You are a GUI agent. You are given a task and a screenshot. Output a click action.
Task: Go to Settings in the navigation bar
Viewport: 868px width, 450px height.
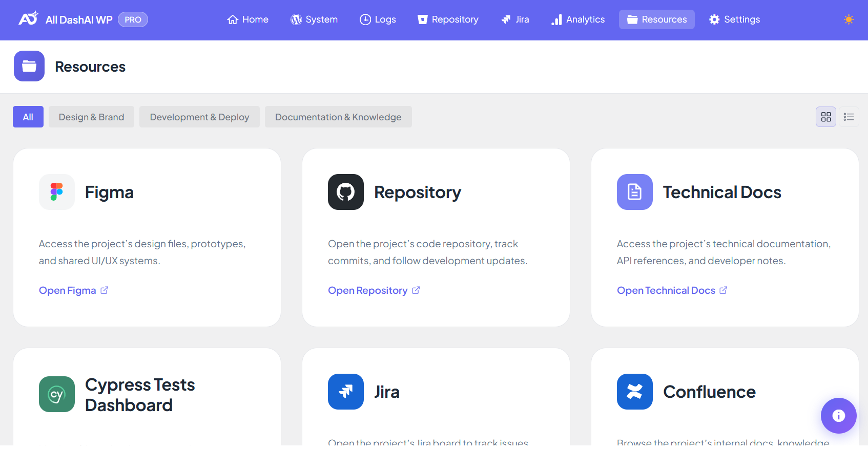[x=734, y=19]
